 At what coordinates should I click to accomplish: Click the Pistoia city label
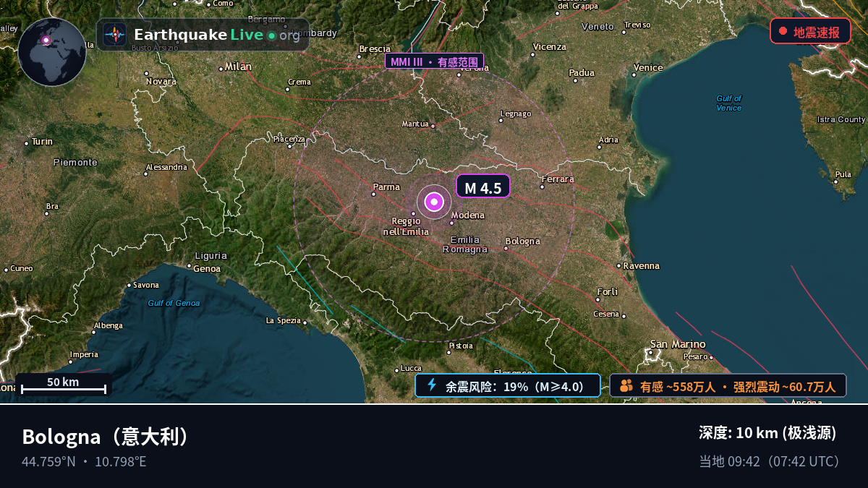click(x=461, y=346)
